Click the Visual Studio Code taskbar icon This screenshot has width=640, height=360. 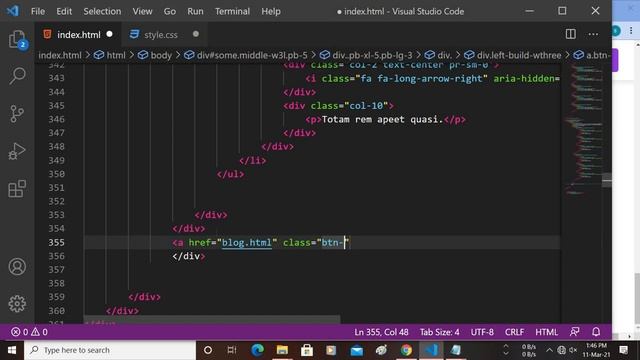pos(431,350)
